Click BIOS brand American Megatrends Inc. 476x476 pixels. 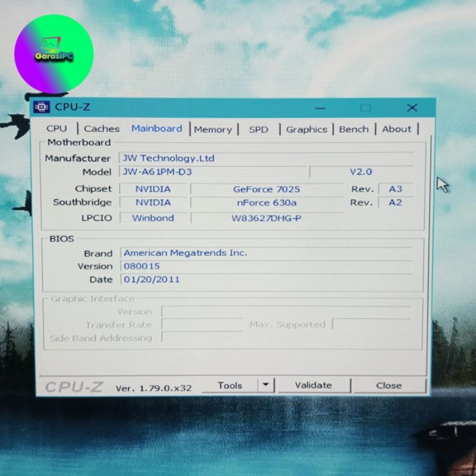(266, 253)
